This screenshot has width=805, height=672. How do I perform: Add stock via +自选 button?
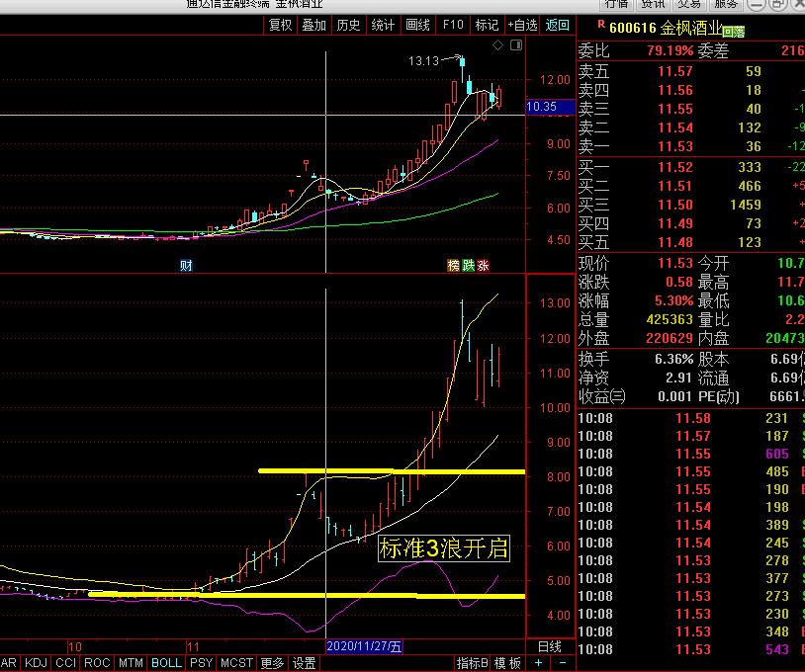point(522,25)
